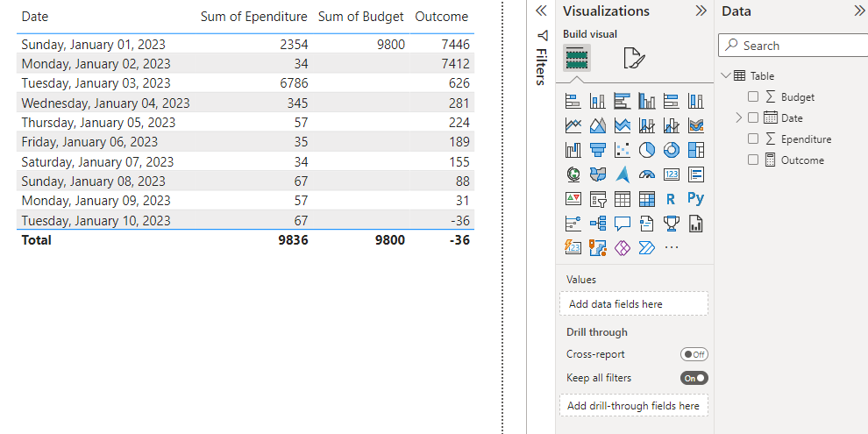Sort by Sum of Ependiture header
Viewport: 868px width, 434px height.
tap(253, 17)
